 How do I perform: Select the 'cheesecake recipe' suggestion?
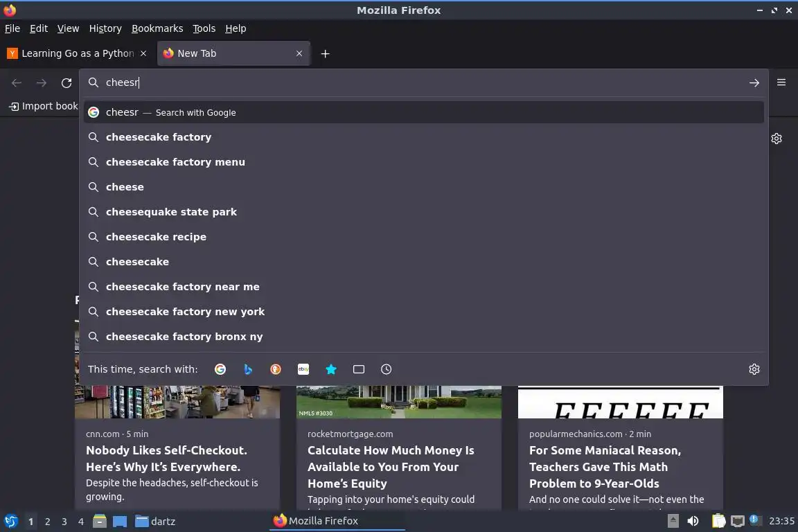pos(423,237)
